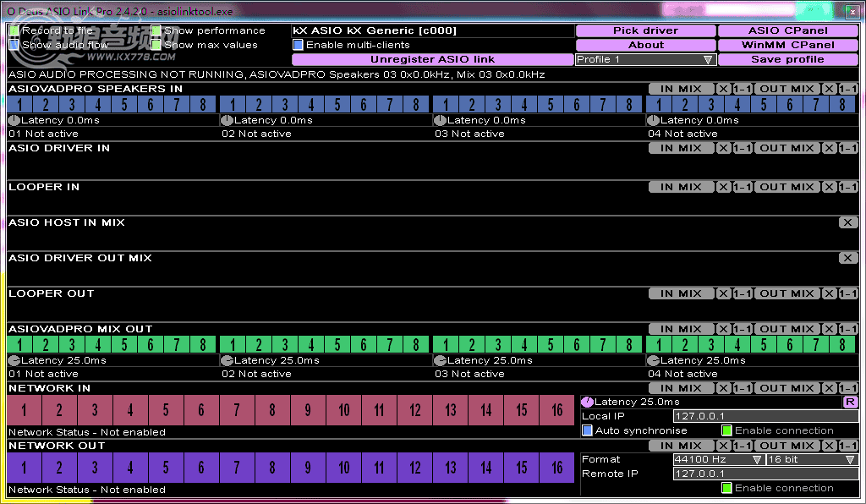Click the Remote IP input field
This screenshot has height=504, width=866.
coord(765,474)
